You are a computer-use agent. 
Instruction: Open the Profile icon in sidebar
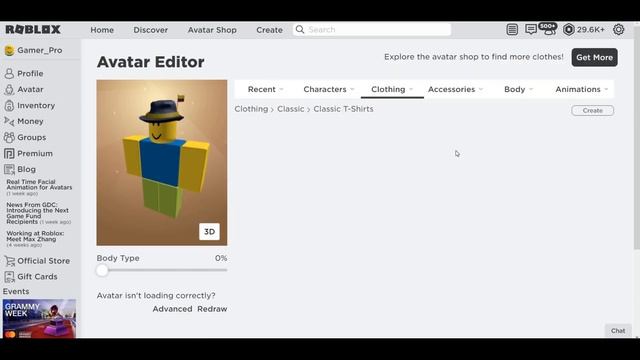(x=9, y=73)
